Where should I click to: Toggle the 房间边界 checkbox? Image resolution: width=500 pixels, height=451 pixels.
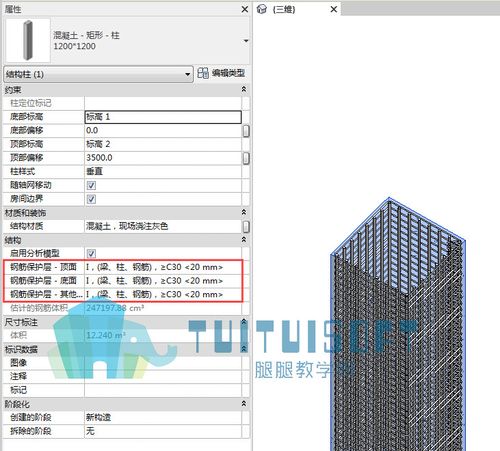[91, 199]
